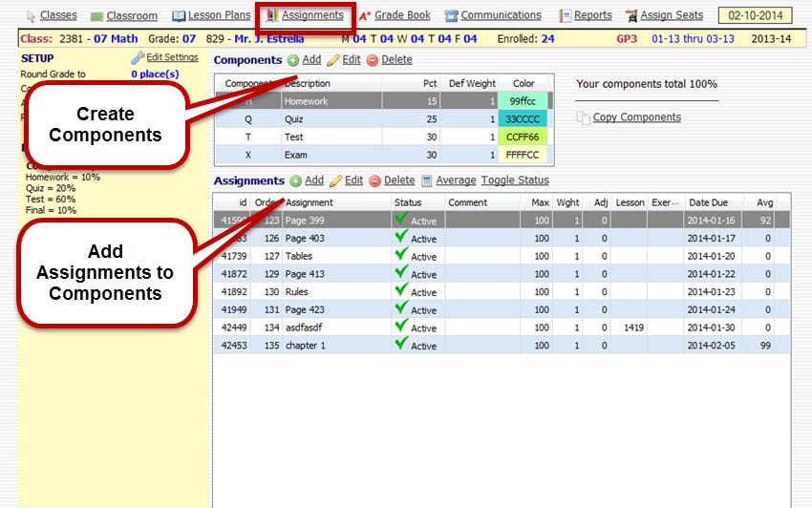Click the Classroom chalkboard icon
812x508 pixels.
tap(96, 16)
